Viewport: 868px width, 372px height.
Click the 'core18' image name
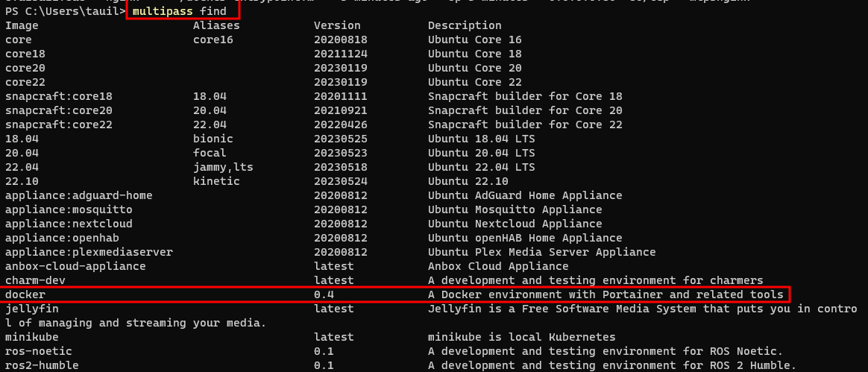tap(25, 54)
